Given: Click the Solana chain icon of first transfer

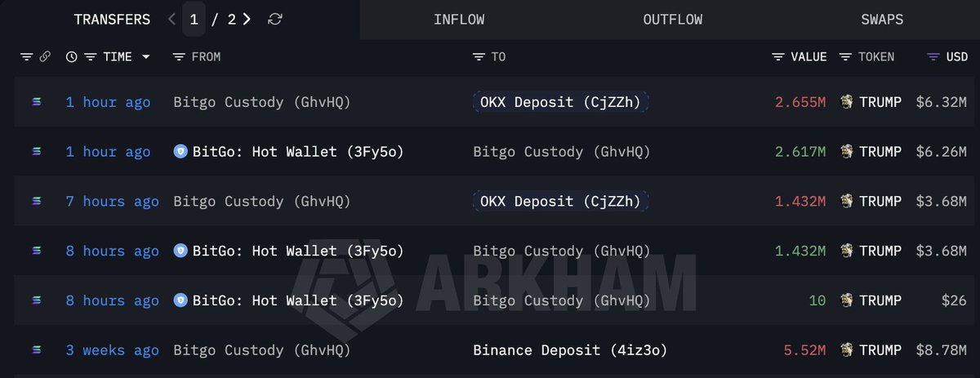Looking at the screenshot, I should coord(36,102).
